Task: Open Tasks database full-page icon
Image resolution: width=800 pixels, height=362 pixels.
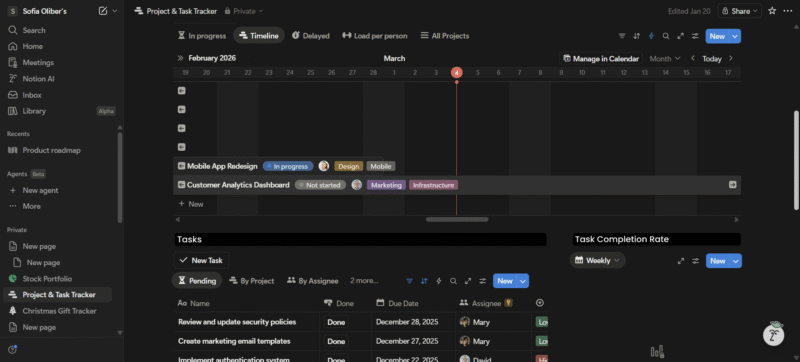Action: click(468, 281)
